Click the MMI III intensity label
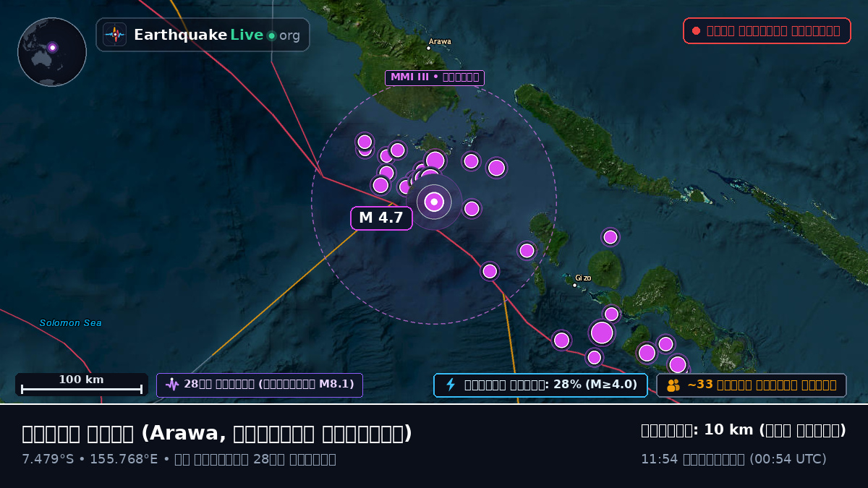 tap(435, 77)
